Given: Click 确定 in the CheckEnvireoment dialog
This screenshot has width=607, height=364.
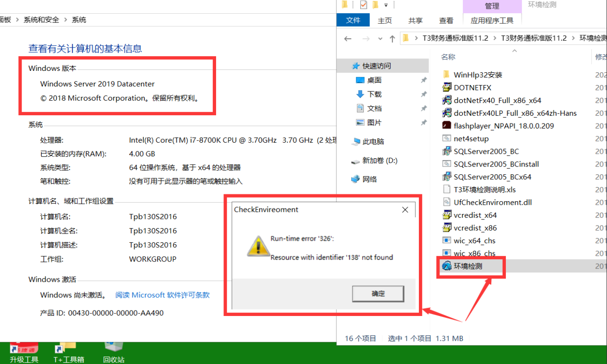Looking at the screenshot, I should coord(378,294).
